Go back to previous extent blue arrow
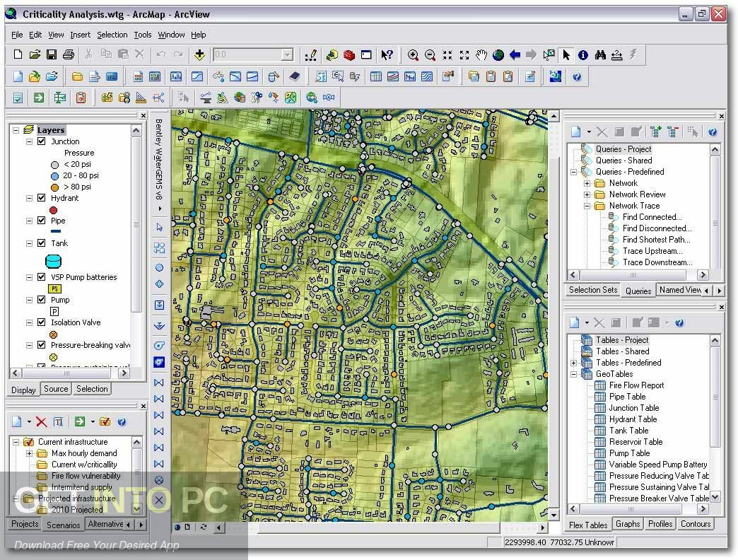The height and width of the screenshot is (560, 738). 515,55
